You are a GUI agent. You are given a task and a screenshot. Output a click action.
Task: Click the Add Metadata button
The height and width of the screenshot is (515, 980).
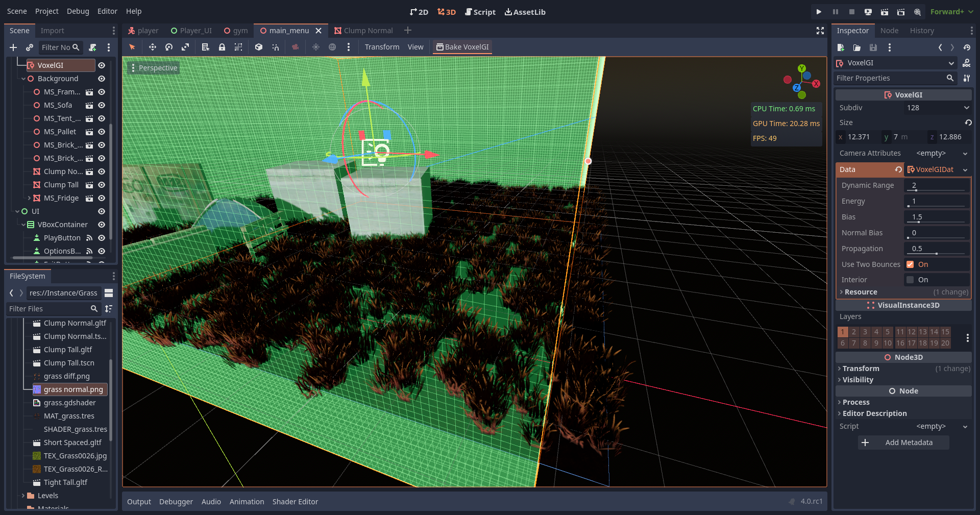(903, 442)
